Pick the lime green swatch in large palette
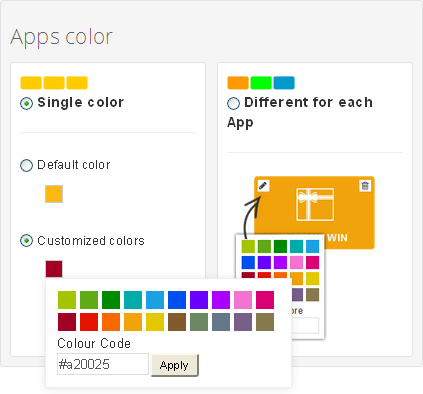 67,300
